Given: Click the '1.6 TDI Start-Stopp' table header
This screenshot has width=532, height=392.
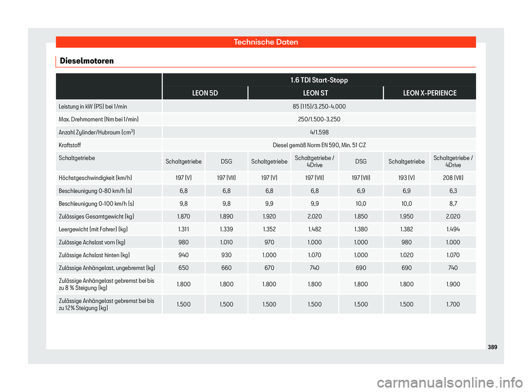Looking at the screenshot, I should (x=319, y=80).
